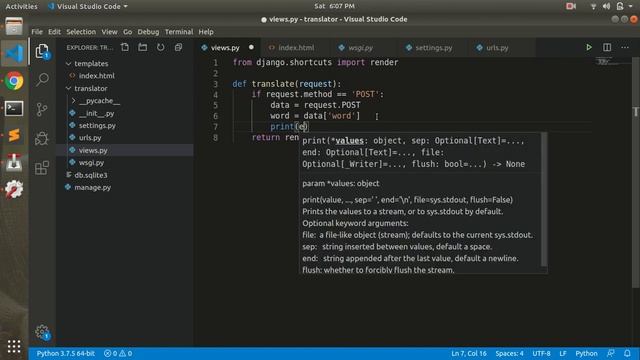Open the Manage gear in activity bar
This screenshot has width=640, height=360.
click(x=42, y=332)
